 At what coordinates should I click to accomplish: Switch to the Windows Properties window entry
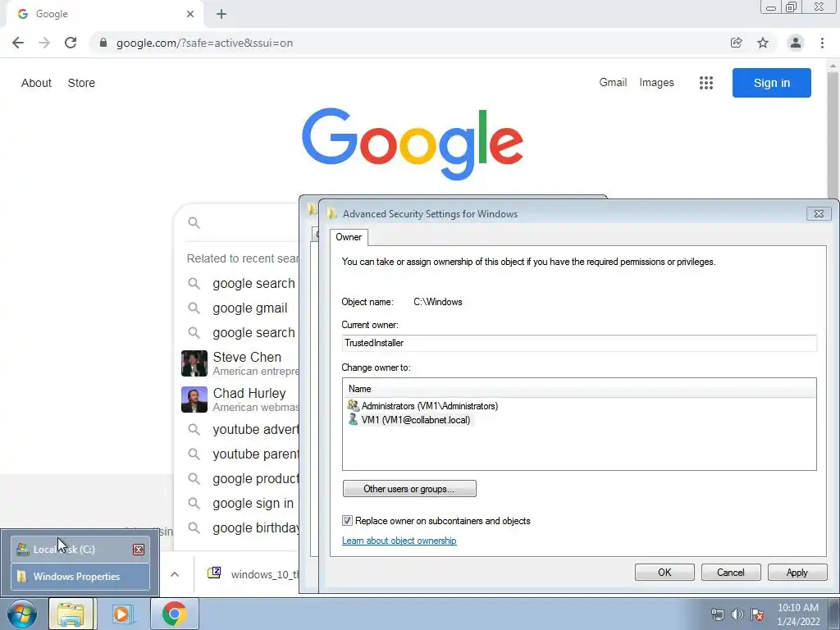coord(80,577)
